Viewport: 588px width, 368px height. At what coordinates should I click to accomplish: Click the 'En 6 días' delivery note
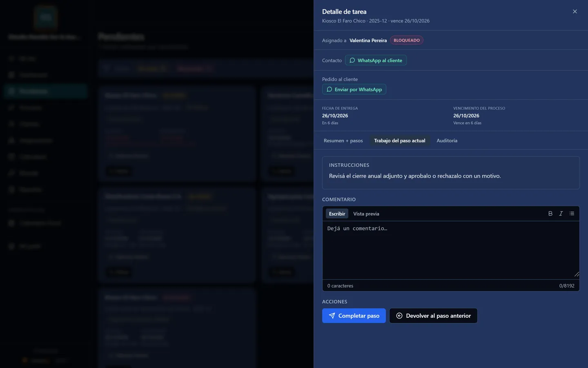[330, 123]
